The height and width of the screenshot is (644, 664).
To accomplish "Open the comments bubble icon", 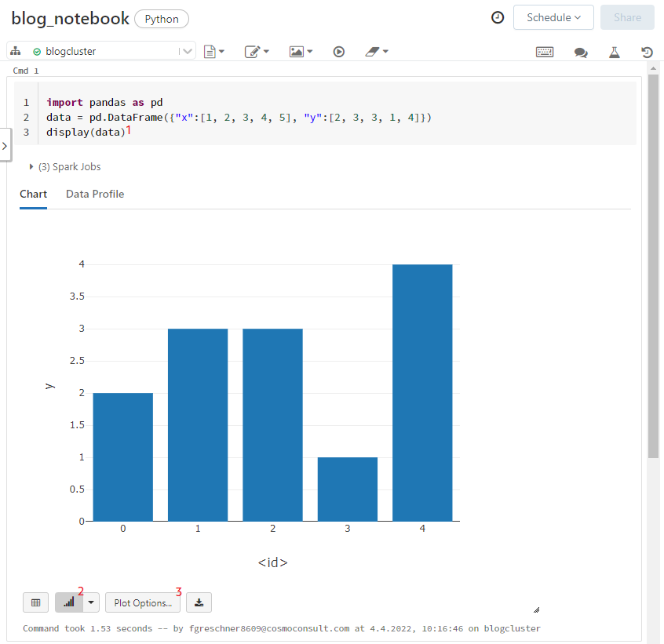I will (581, 52).
